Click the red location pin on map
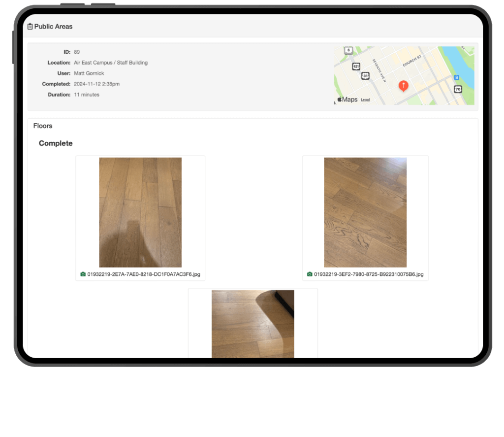Screen dimensions: 504x437 coord(403,86)
